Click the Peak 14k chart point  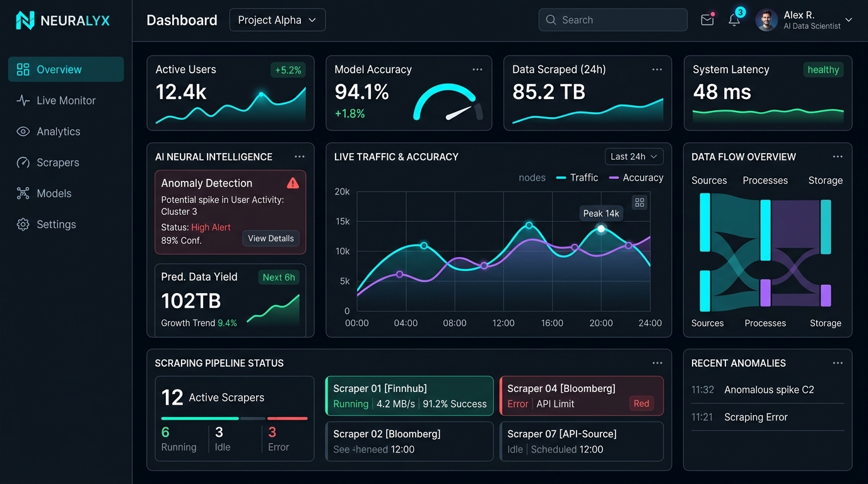[x=601, y=229]
